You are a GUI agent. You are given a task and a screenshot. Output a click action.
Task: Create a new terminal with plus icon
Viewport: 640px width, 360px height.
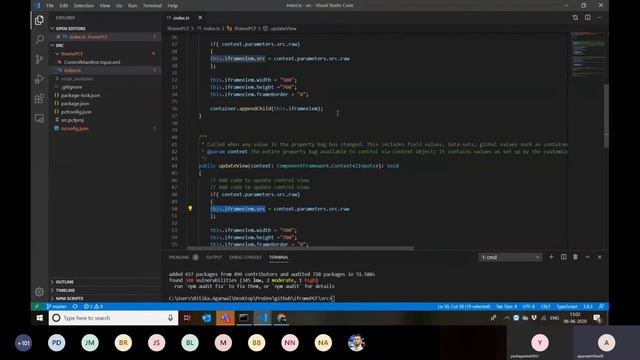tap(551, 257)
